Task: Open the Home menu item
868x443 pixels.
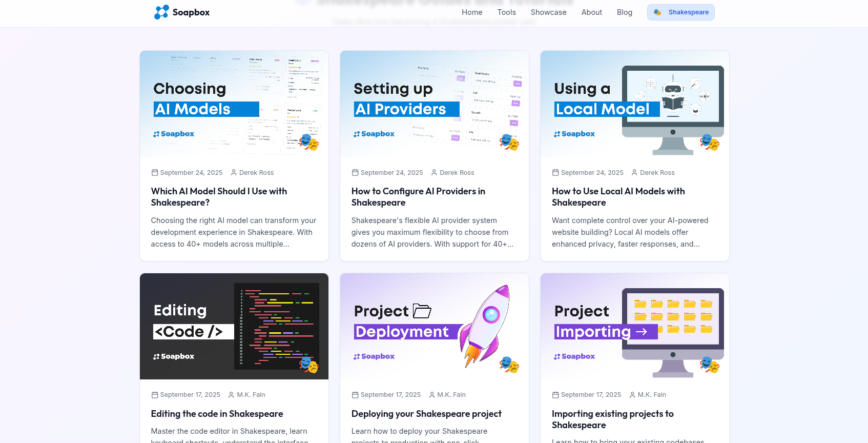Action: 471,12
